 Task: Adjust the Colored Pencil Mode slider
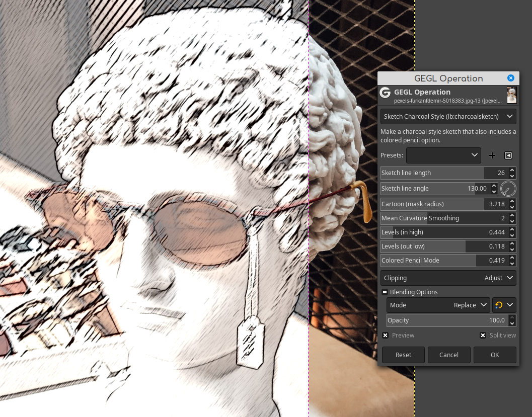pos(444,261)
